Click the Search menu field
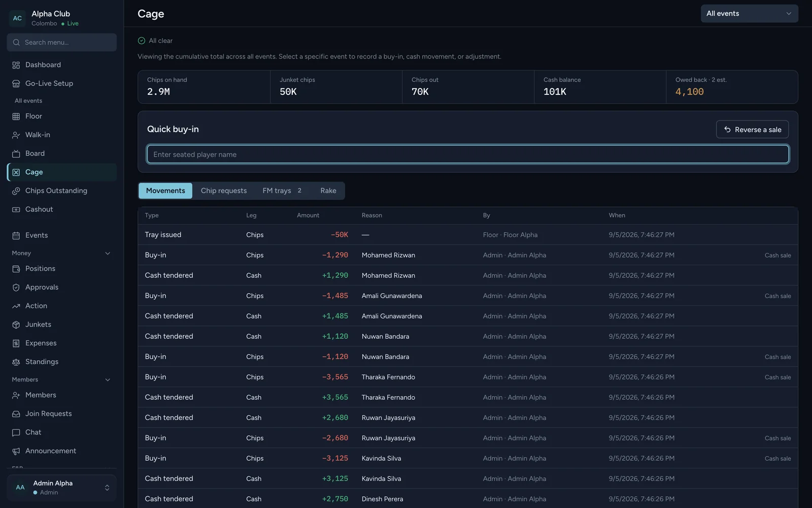The height and width of the screenshot is (508, 812). [62, 43]
